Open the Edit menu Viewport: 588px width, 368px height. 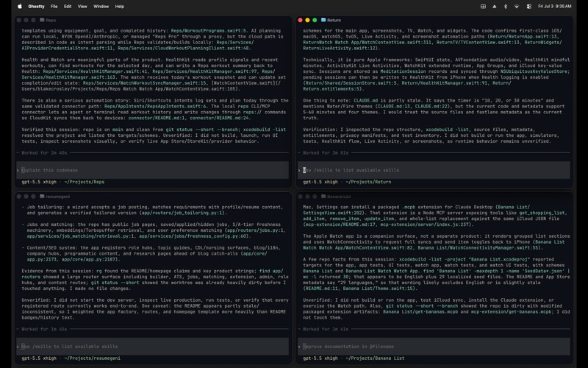(x=68, y=7)
